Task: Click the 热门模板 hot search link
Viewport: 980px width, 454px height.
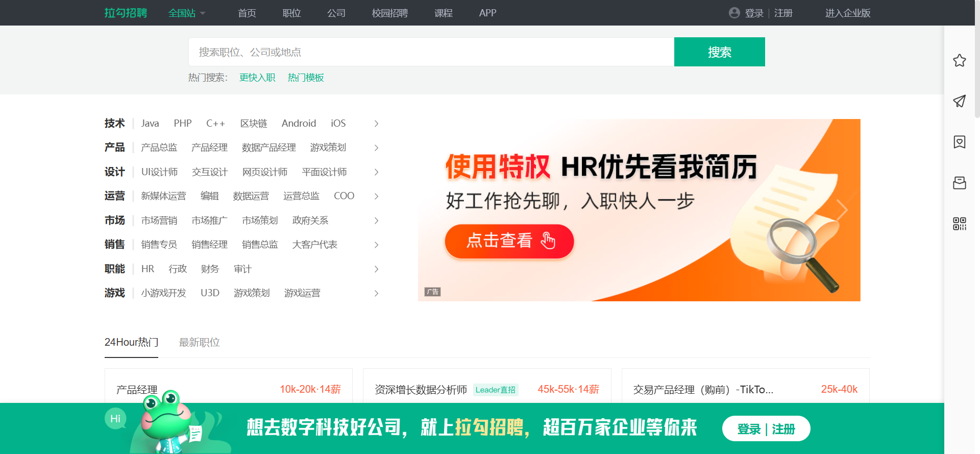Action: pyautogui.click(x=306, y=78)
